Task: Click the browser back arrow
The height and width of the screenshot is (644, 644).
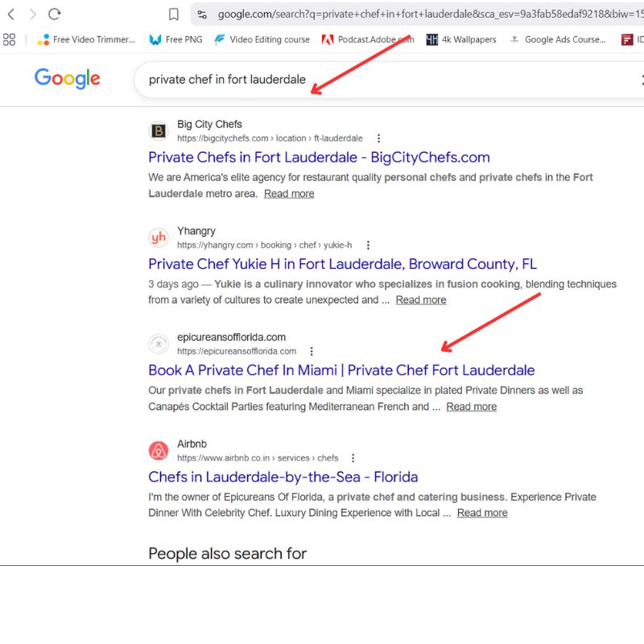Action: pos(10,14)
